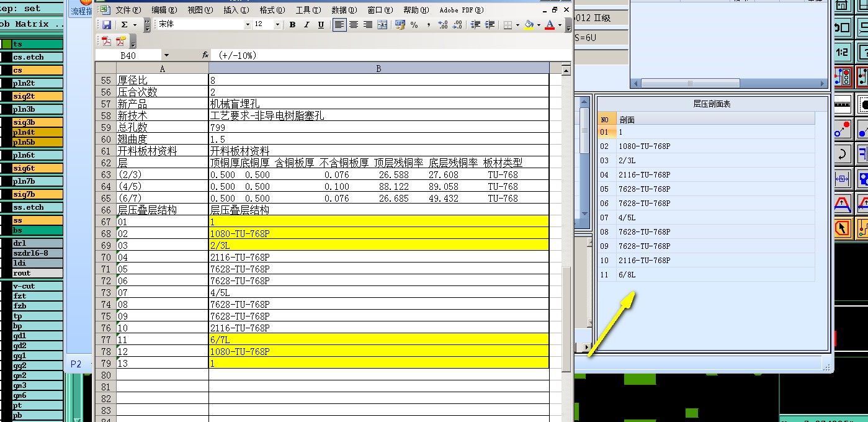Select cell 机械盲埋孔 in row 57
This screenshot has width=868, height=422.
point(378,104)
